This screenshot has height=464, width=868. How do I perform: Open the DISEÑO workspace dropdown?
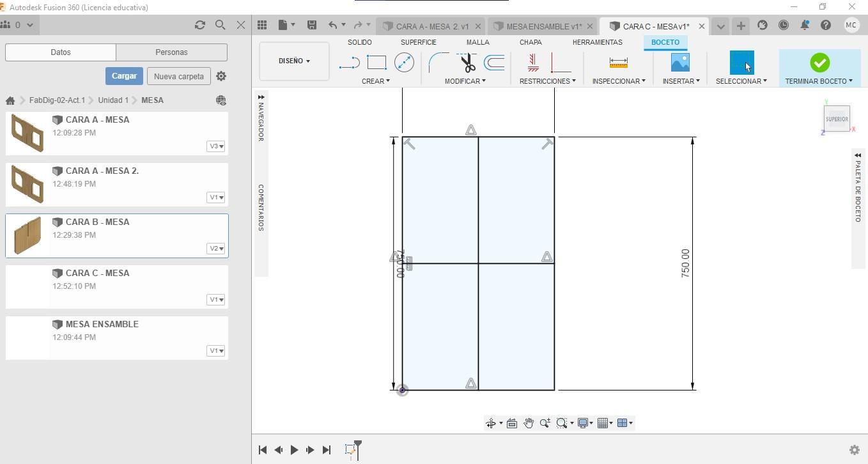pos(294,61)
